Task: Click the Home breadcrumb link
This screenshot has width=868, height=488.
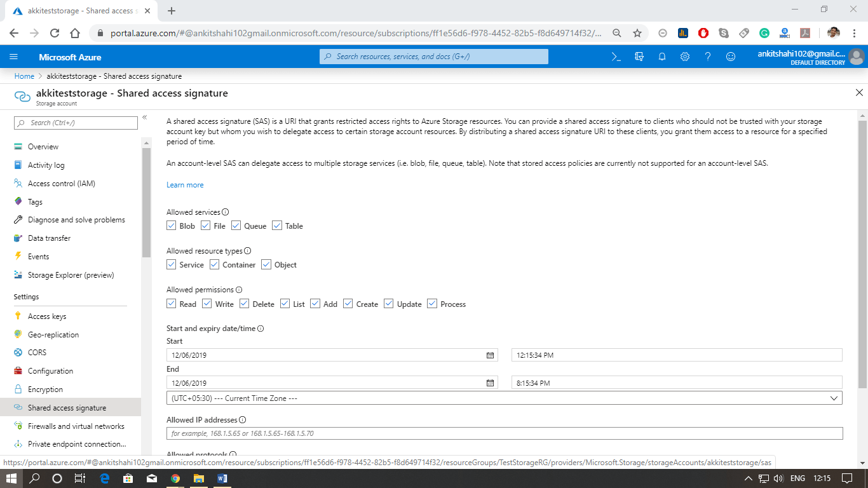Action: click(24, 76)
